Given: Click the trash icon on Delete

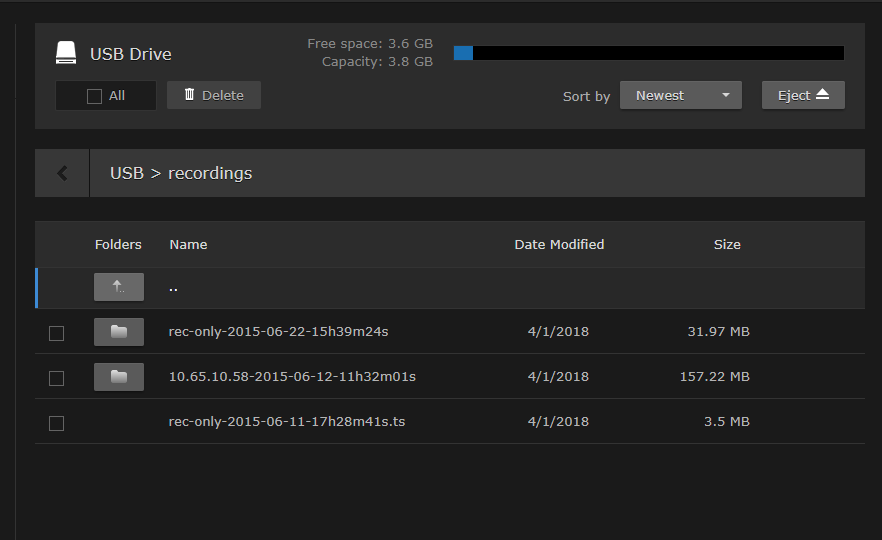Looking at the screenshot, I should click(190, 95).
